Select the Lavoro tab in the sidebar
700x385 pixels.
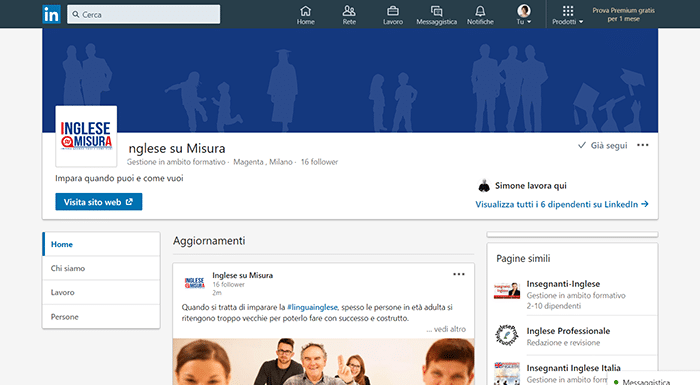coord(101,293)
